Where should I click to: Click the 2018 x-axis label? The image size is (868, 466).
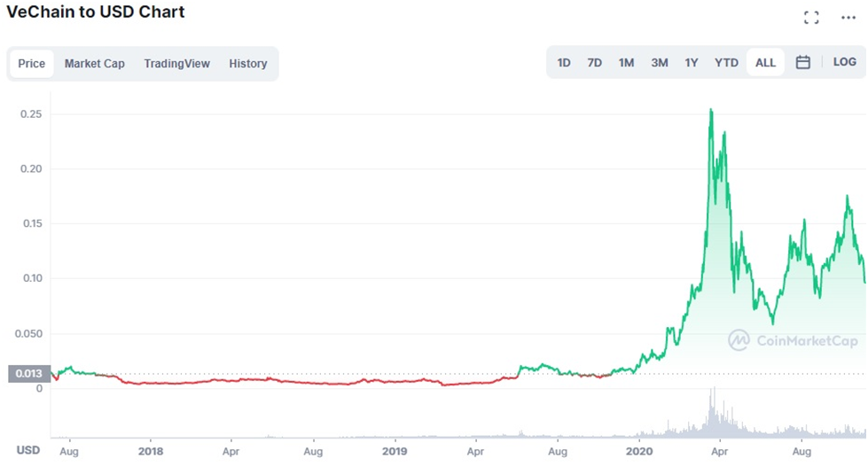[x=151, y=451]
